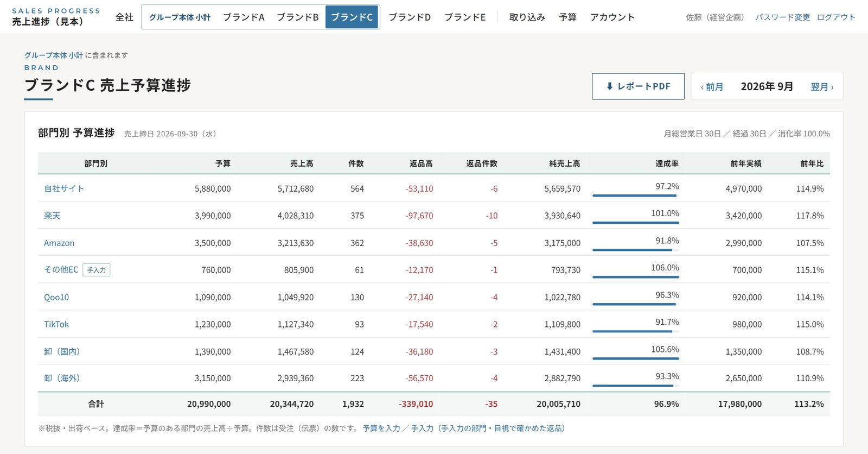Go to next month 翌月
Screen dimensions: 868x454
[822, 87]
